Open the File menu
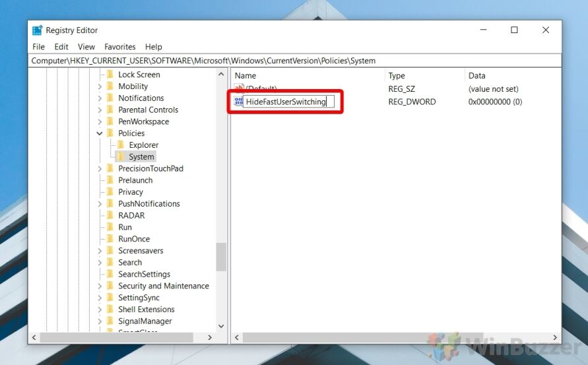This screenshot has height=365, width=588. click(38, 47)
